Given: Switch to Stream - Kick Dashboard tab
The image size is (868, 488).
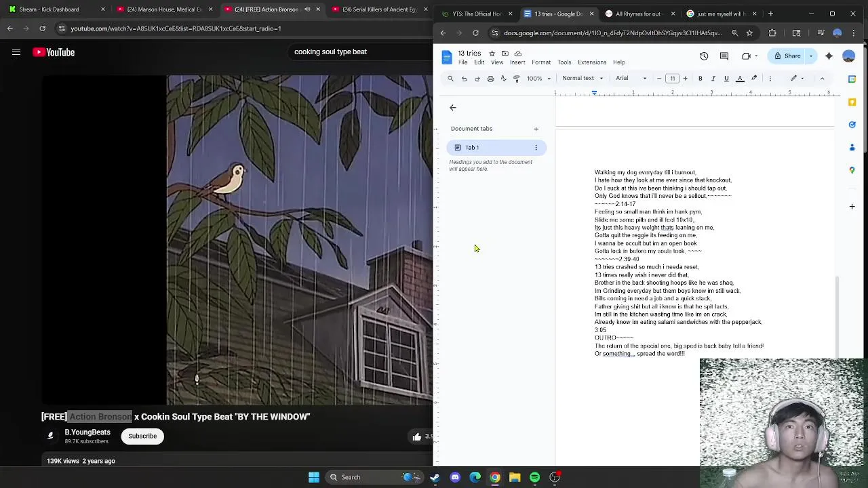Looking at the screenshot, I should [x=54, y=9].
